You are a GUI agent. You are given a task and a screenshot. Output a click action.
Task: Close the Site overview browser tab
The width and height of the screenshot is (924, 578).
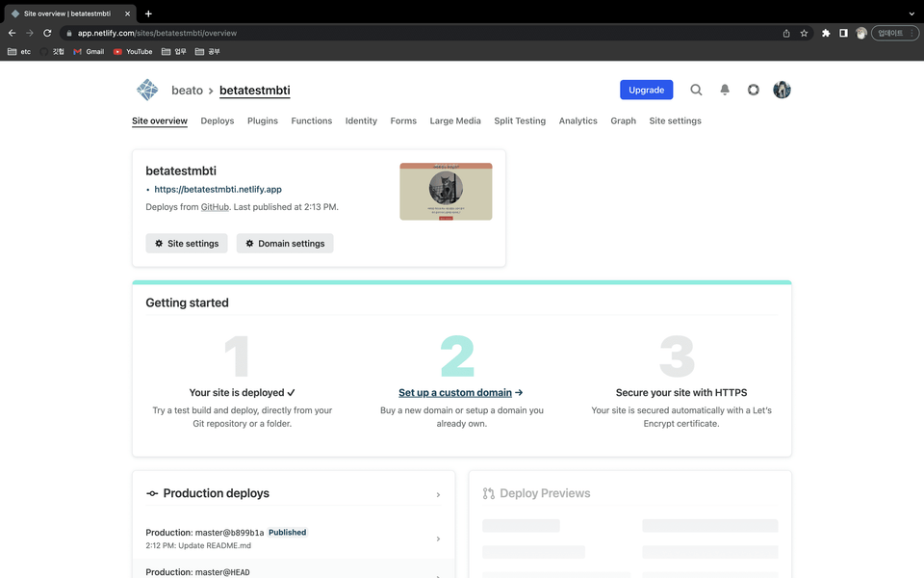127,13
